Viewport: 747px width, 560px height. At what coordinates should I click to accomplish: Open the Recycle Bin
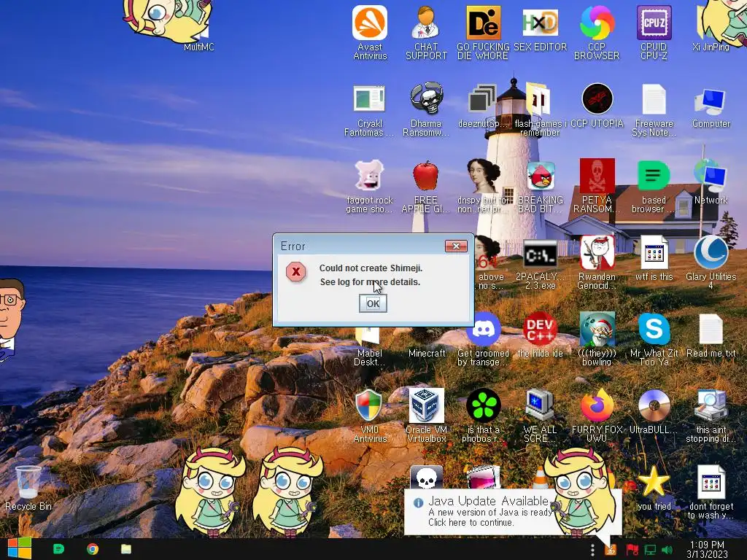28,489
